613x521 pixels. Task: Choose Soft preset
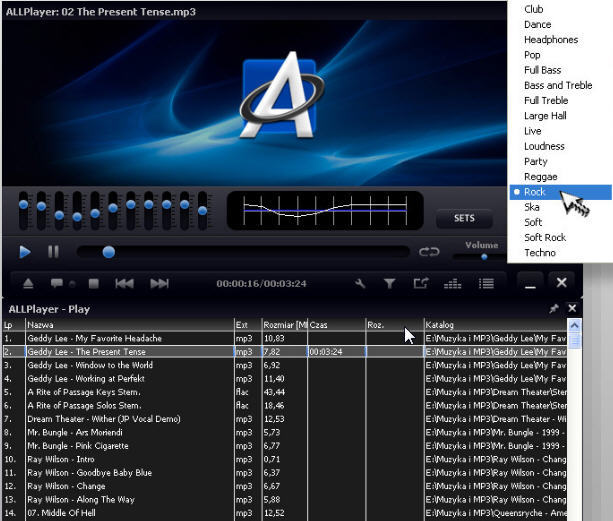pos(533,222)
